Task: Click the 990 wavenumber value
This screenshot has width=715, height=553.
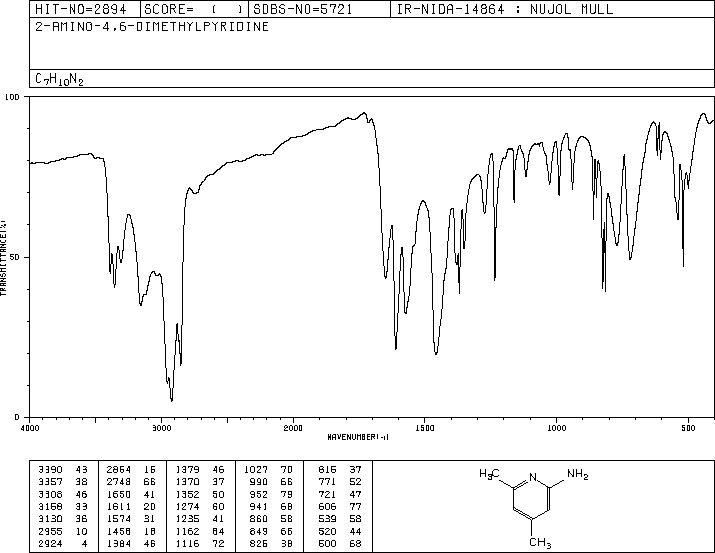Action: tap(259, 481)
